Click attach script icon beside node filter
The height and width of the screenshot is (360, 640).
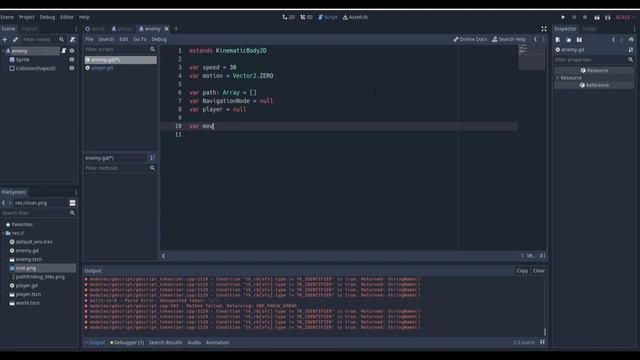73,40
